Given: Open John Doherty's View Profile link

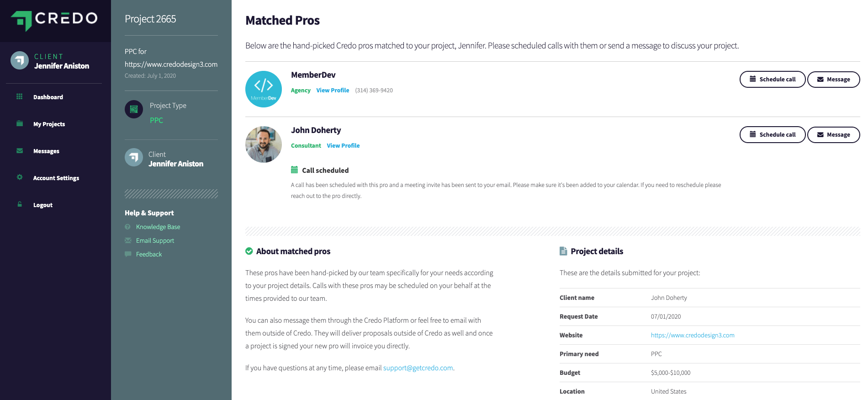Looking at the screenshot, I should [x=343, y=146].
